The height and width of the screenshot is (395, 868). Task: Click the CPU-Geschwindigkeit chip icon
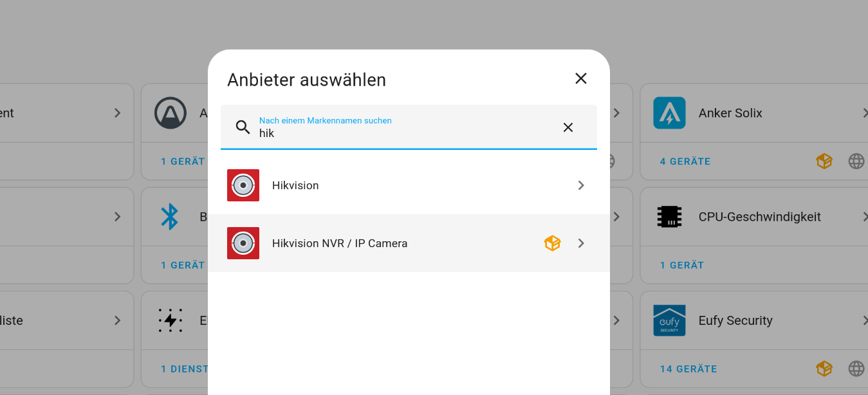pos(669,217)
